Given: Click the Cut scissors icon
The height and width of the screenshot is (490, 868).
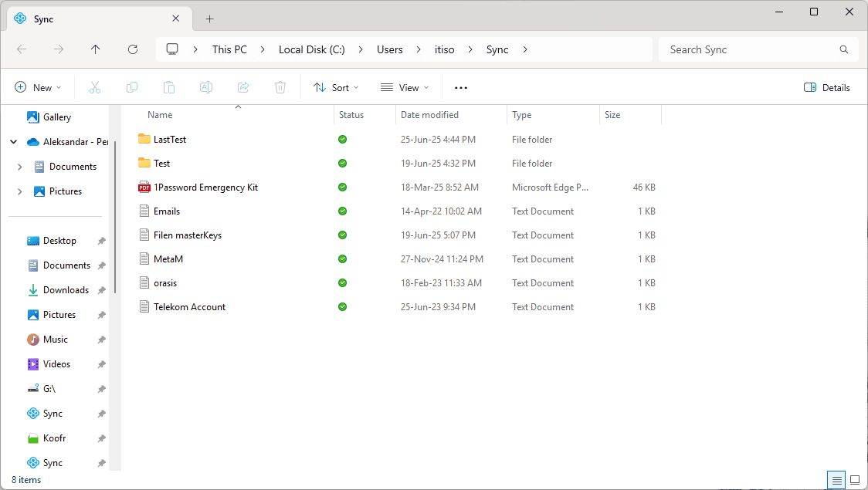Looking at the screenshot, I should 95,87.
